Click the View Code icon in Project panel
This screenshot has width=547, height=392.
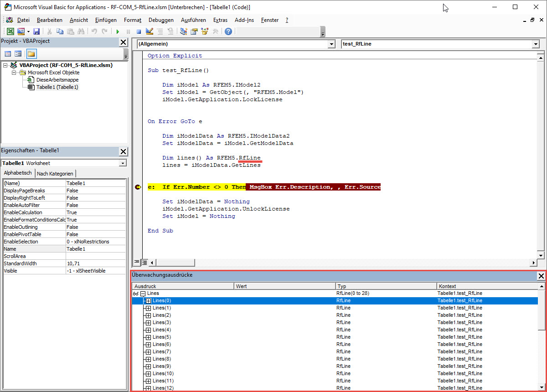coord(8,53)
